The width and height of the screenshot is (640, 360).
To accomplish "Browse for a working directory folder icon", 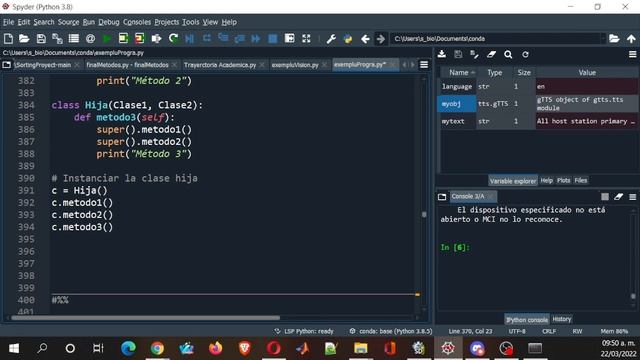I will 614,38.
